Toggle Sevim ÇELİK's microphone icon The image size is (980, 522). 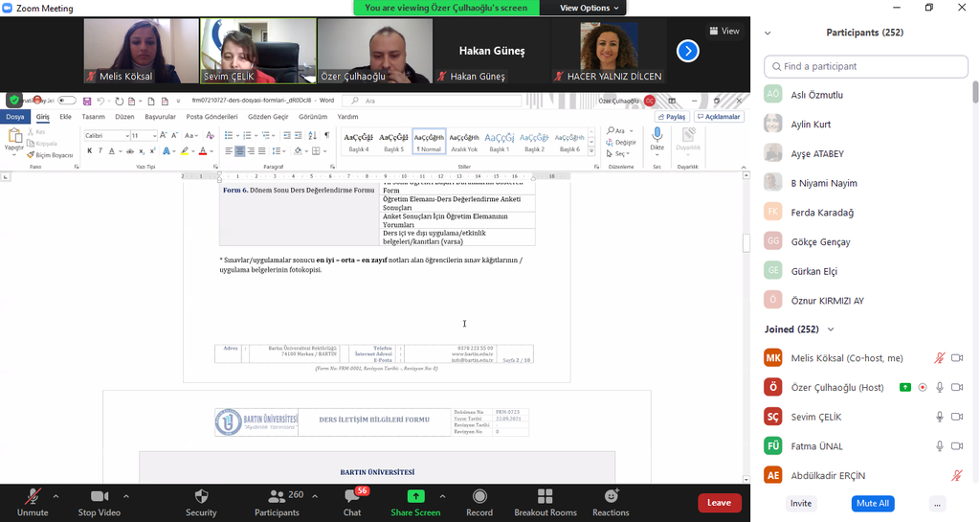click(940, 417)
